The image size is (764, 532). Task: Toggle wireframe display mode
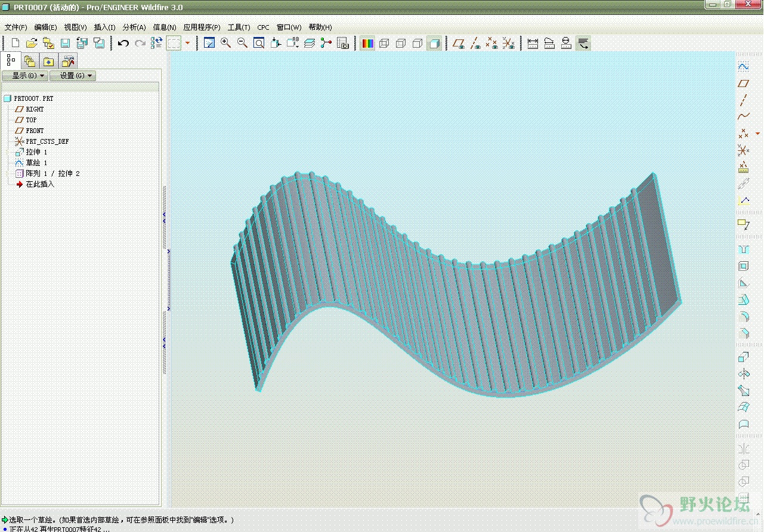point(385,43)
